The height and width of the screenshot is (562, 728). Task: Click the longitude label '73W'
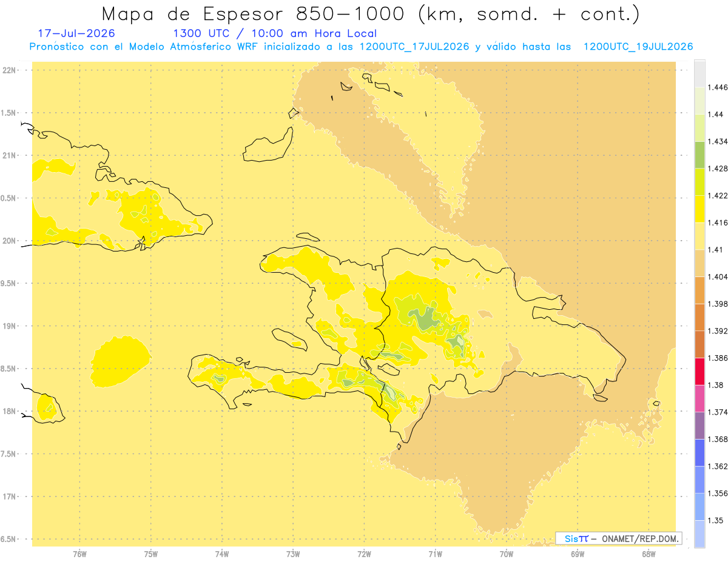293,554
